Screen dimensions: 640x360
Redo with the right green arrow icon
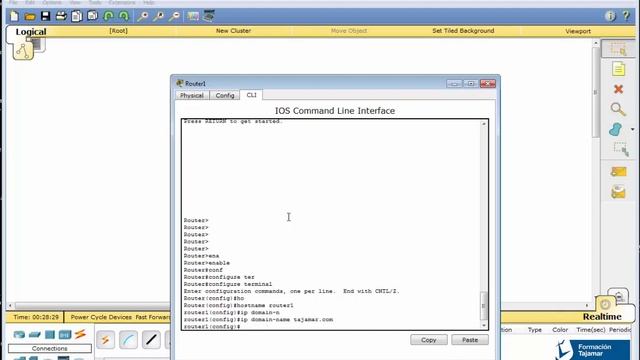(124, 16)
